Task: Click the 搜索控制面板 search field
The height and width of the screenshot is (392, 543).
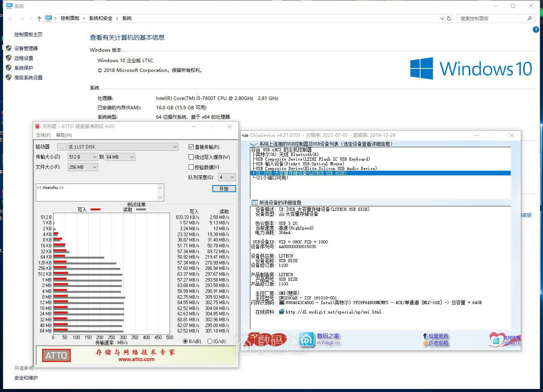Action: [492, 18]
